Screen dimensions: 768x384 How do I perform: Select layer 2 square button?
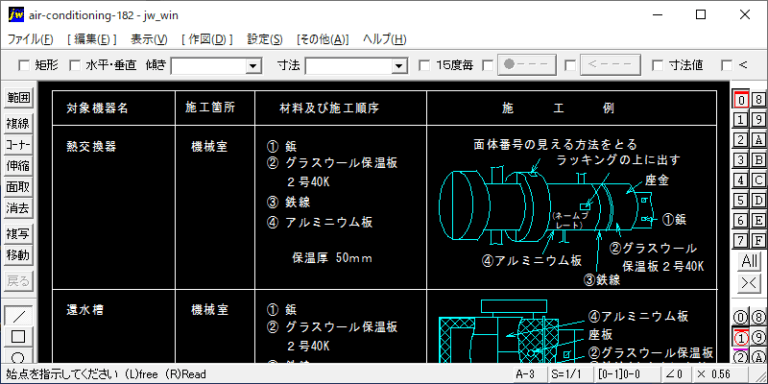[741, 140]
